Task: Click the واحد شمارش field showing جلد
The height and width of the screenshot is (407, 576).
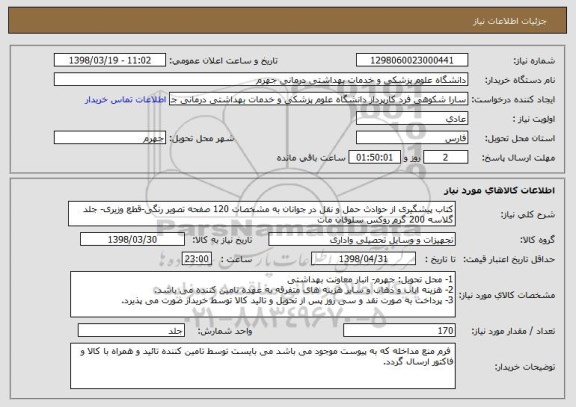Action: [x=131, y=330]
